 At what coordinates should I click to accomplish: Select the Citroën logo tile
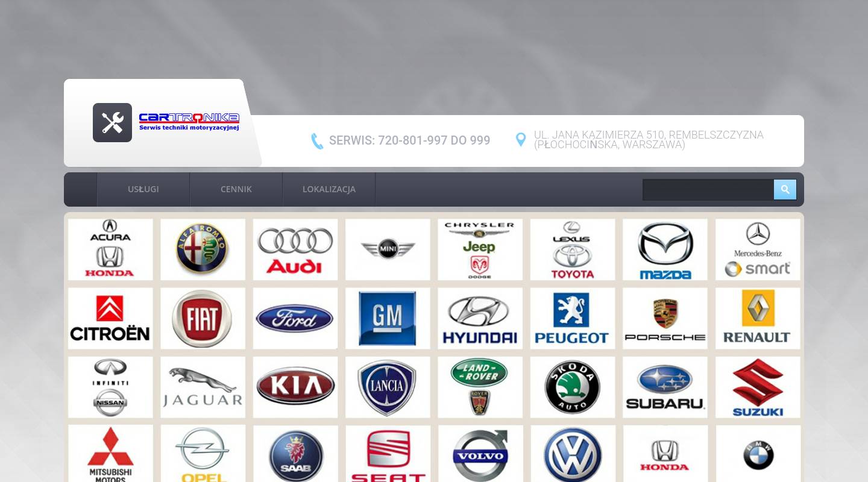(x=110, y=318)
